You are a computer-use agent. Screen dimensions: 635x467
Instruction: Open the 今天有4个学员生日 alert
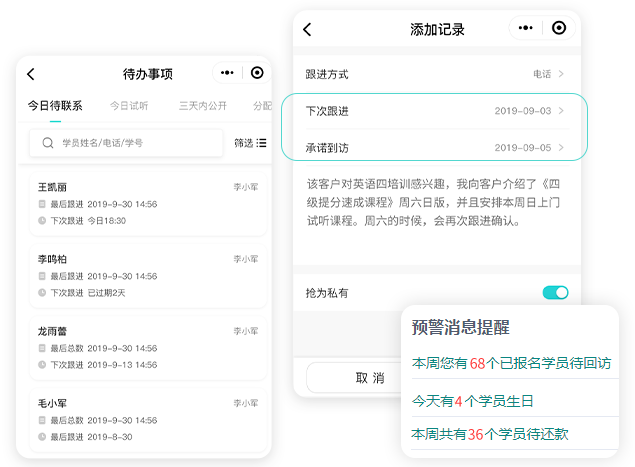pyautogui.click(x=473, y=401)
